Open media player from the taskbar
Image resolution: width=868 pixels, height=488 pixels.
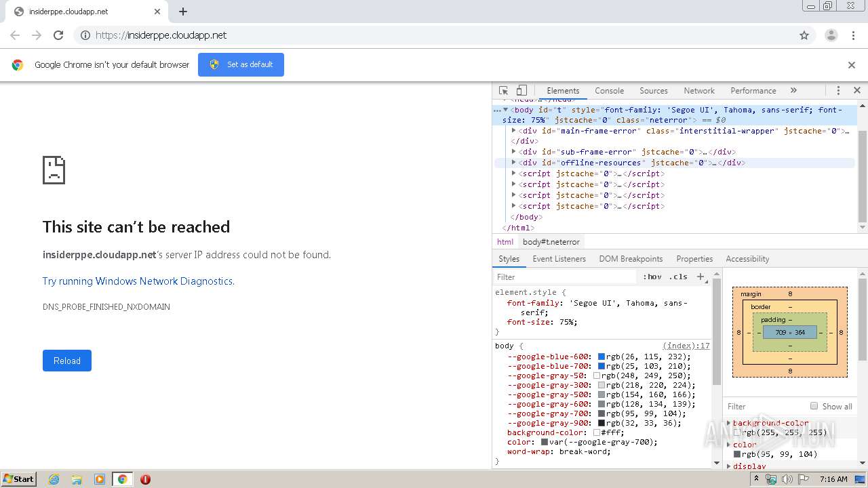point(100,479)
